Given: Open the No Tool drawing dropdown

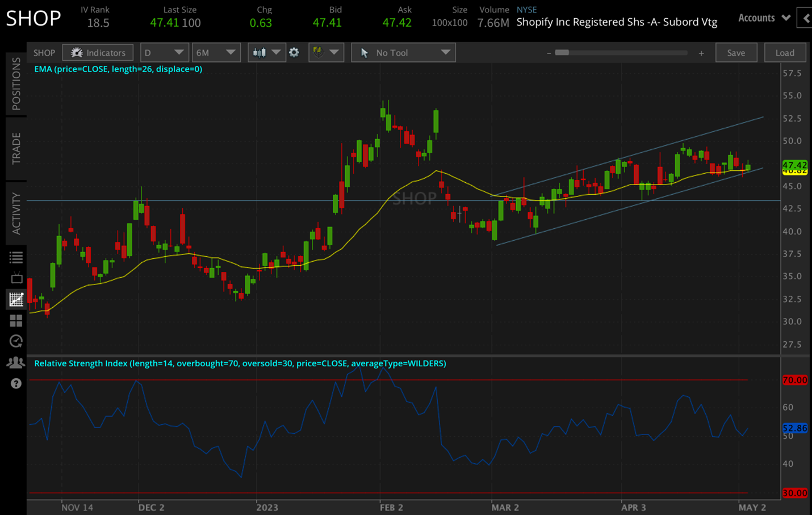Looking at the screenshot, I should [403, 52].
